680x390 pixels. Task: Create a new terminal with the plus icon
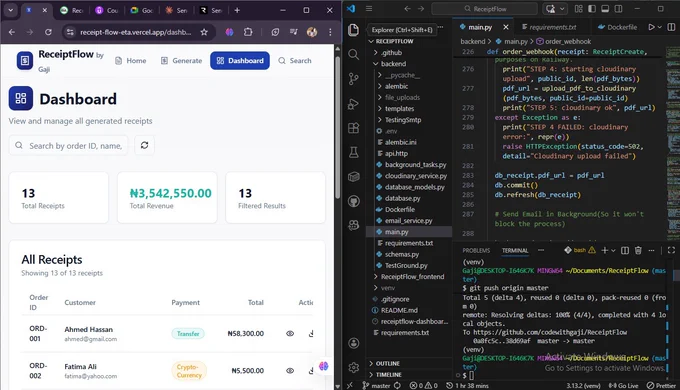[x=605, y=250]
